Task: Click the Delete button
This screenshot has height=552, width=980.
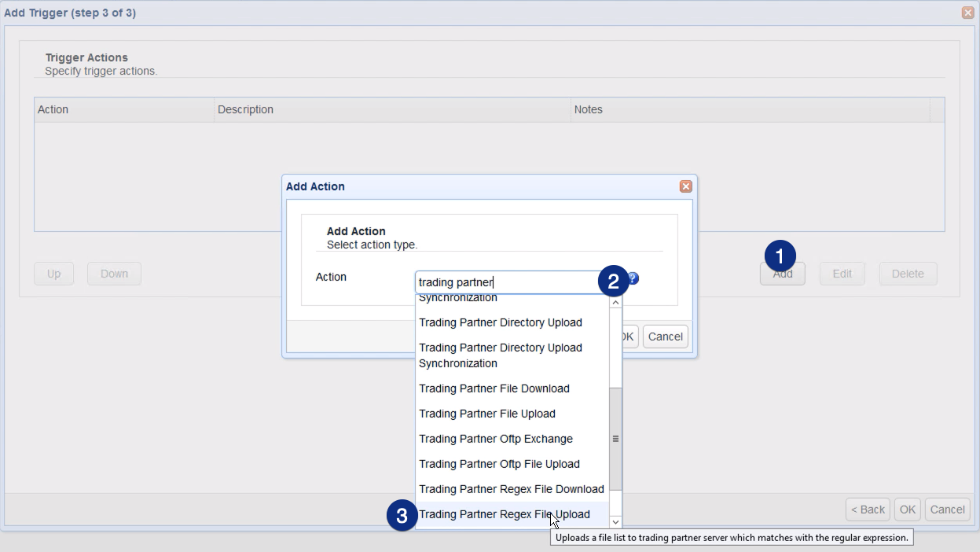Action: [908, 273]
